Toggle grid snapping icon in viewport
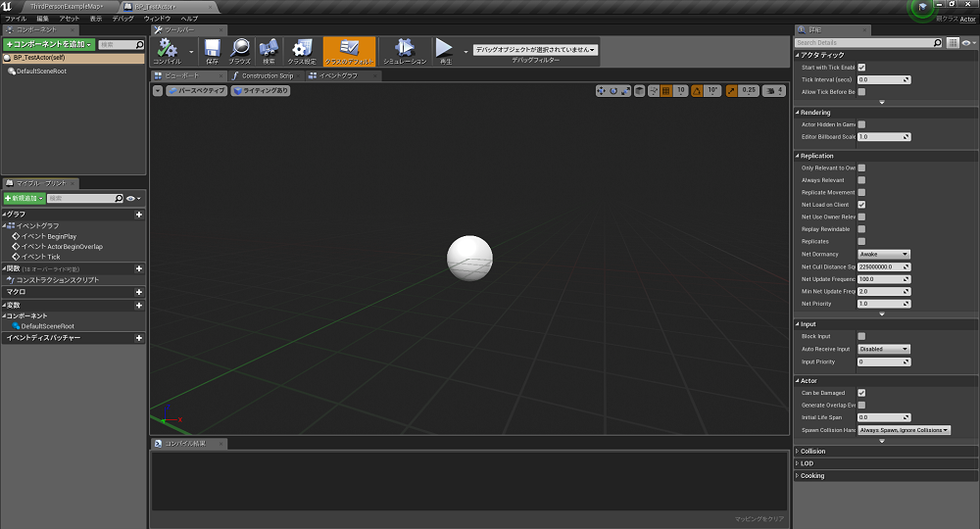The height and width of the screenshot is (529, 980). [666, 91]
